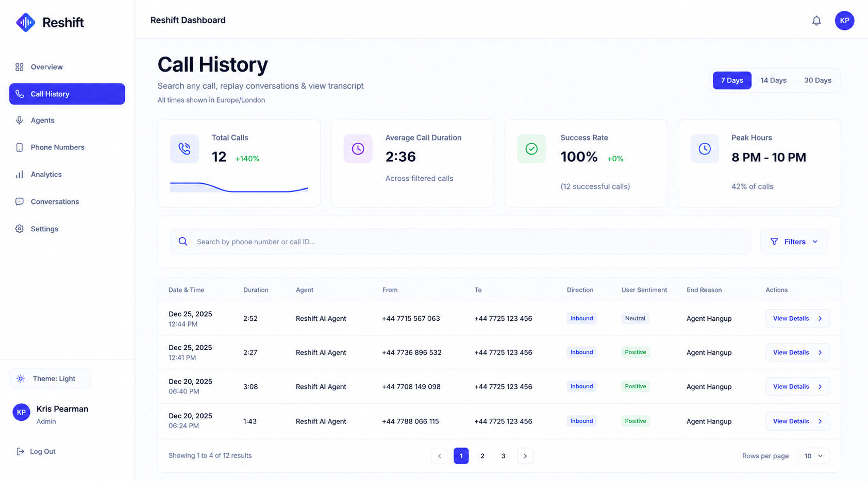This screenshot has width=868, height=481.
Task: Select the 30 Days range
Action: [817, 80]
